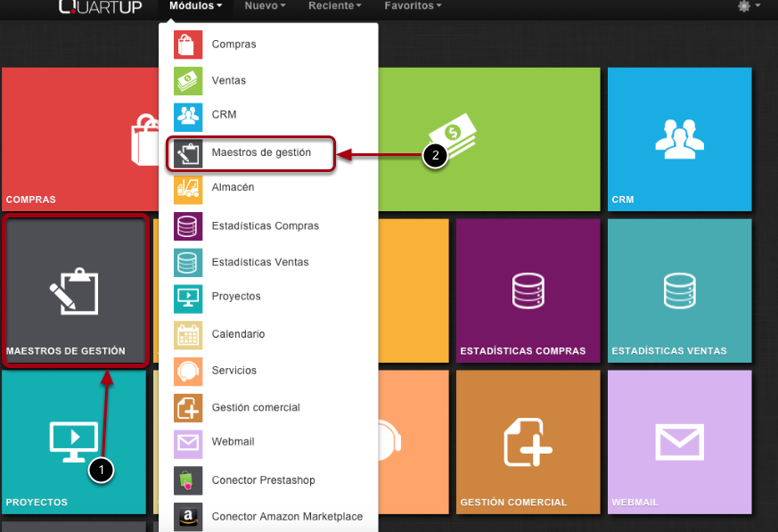Click Webmail menu entry text

coord(233,442)
